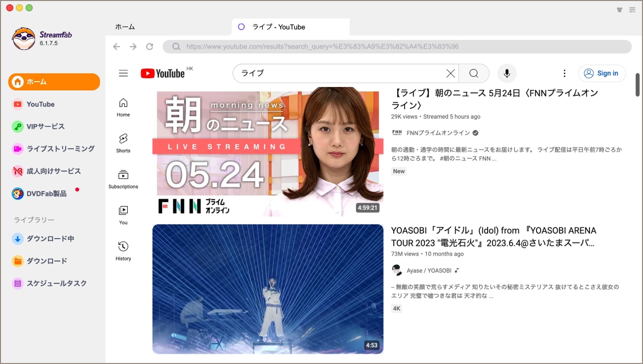Open the YOASOBI concert video thumbnail
This screenshot has width=643, height=364.
point(268,289)
